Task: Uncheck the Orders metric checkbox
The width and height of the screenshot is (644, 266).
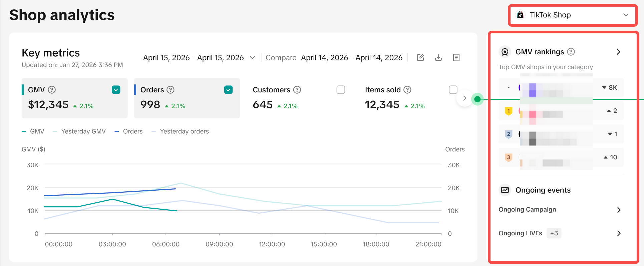Action: click(229, 90)
